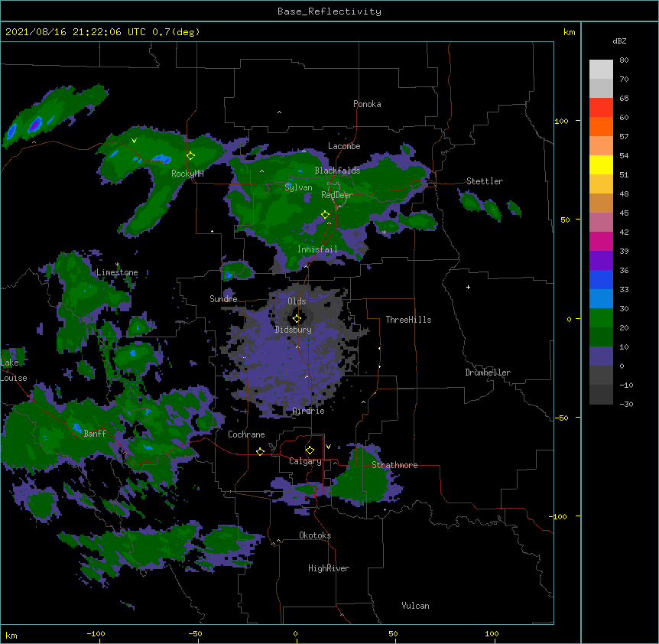Image resolution: width=659 pixels, height=644 pixels.
Task: Pick the violet purple swatch in dBZ legend
Action: [x=601, y=261]
